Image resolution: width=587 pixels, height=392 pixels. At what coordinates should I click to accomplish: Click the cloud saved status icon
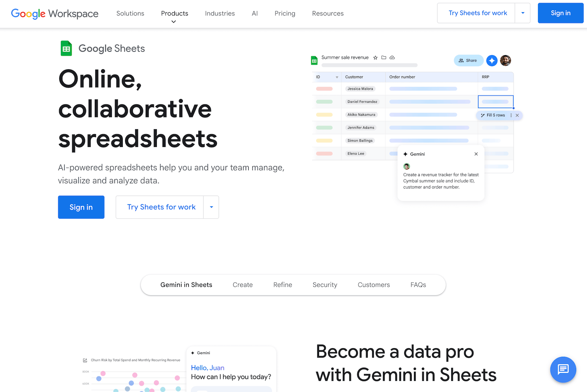392,57
